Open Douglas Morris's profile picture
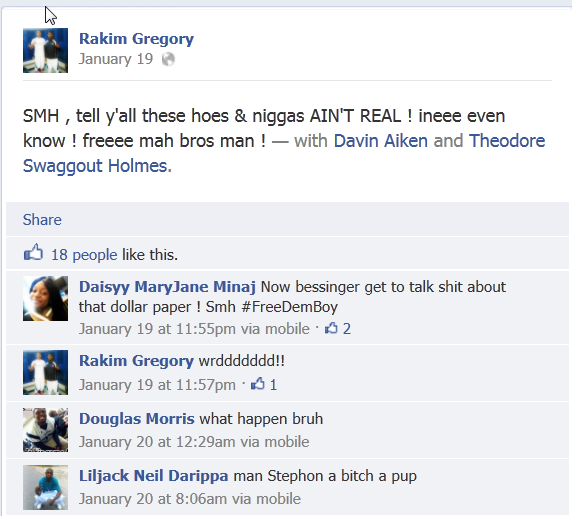572x516 pixels. [45, 430]
